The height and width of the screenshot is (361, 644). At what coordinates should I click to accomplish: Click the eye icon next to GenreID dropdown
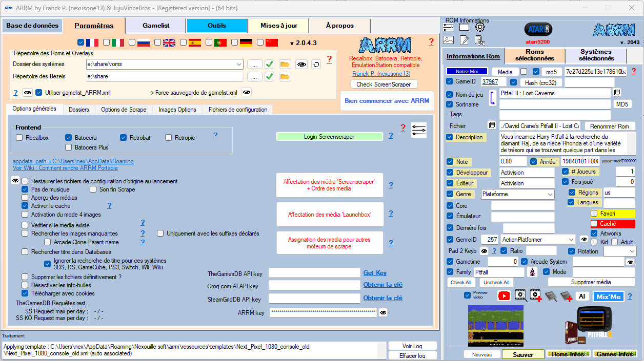[x=583, y=239]
